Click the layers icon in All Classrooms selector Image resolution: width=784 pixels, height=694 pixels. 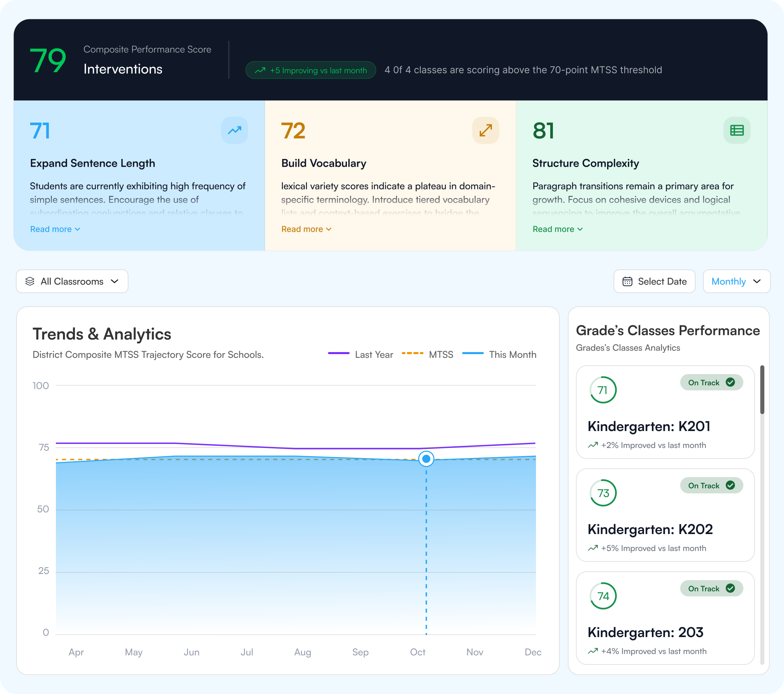point(30,281)
